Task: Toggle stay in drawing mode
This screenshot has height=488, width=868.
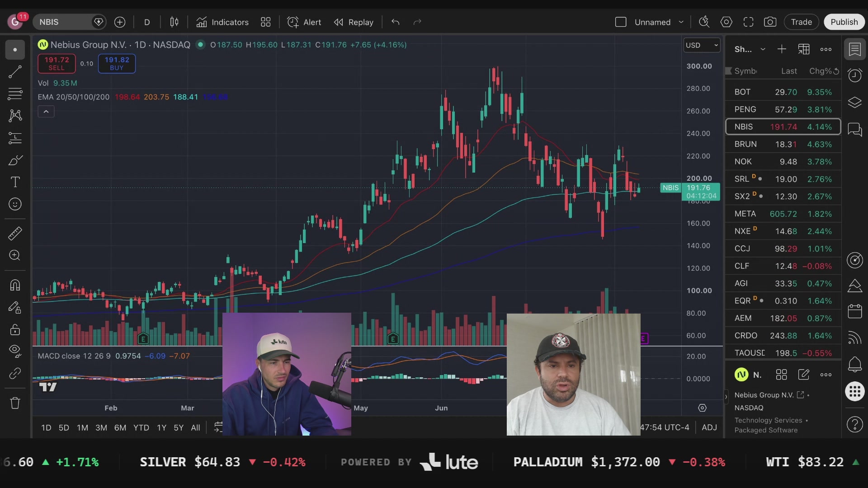Action: (x=15, y=308)
